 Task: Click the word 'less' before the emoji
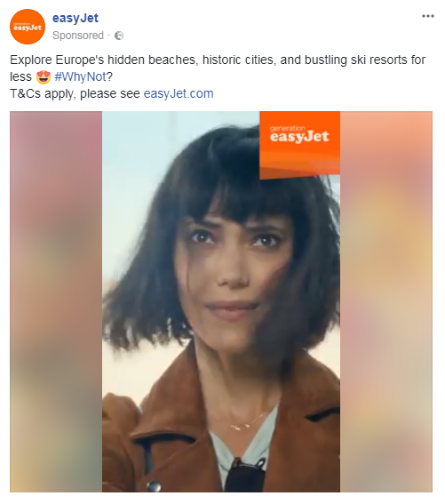pos(21,76)
